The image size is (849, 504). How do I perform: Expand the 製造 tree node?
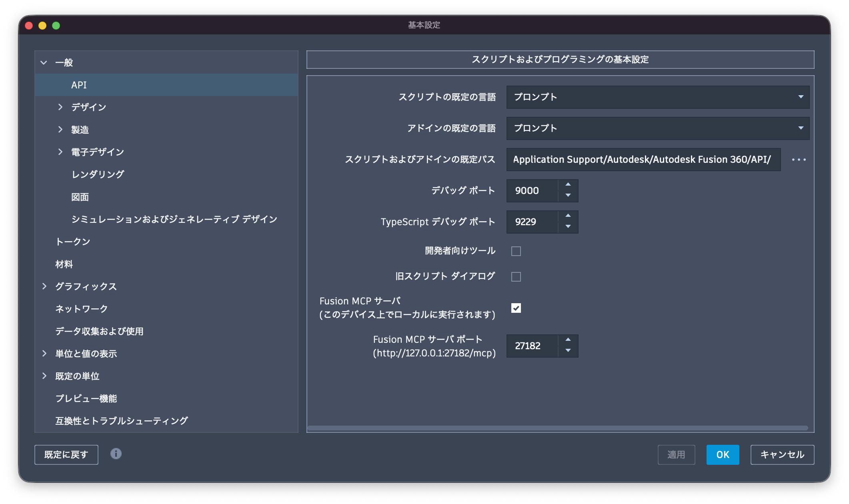click(60, 130)
